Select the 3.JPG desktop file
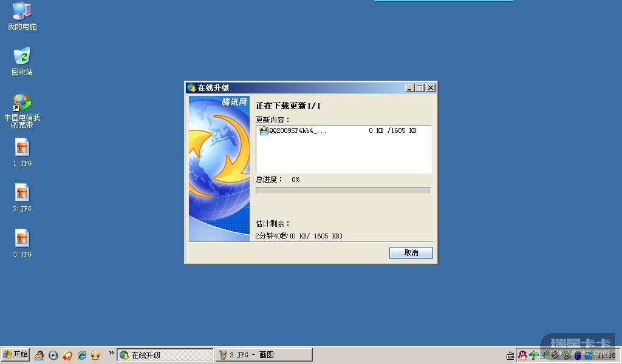Viewport: 622px width, 364px height. coord(22,244)
